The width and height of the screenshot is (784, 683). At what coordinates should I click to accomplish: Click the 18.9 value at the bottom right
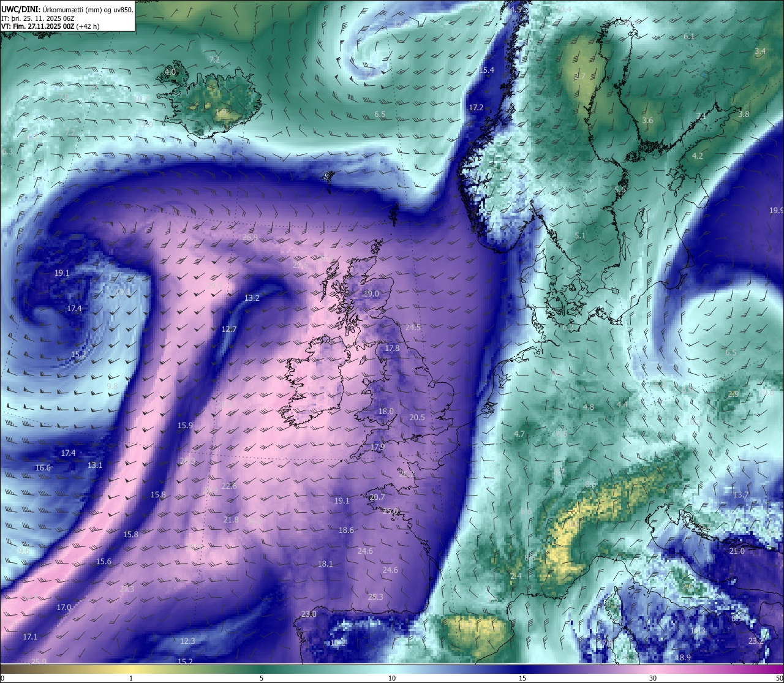pyautogui.click(x=684, y=658)
